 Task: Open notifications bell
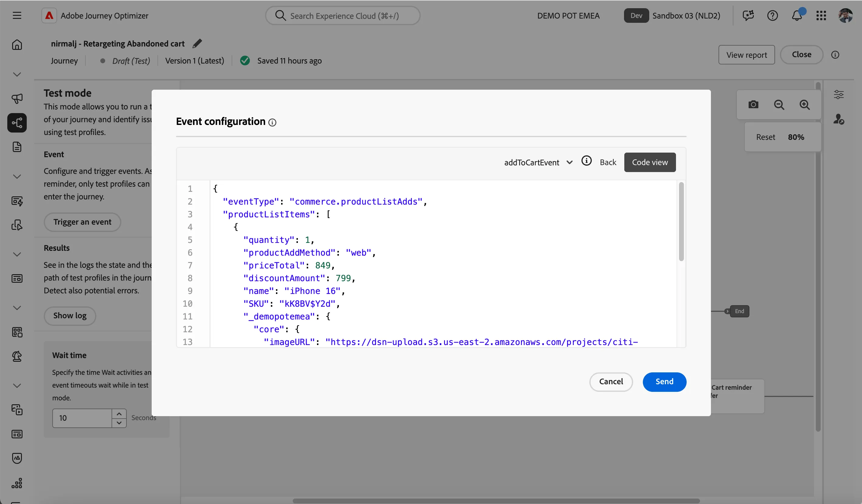pos(797,16)
